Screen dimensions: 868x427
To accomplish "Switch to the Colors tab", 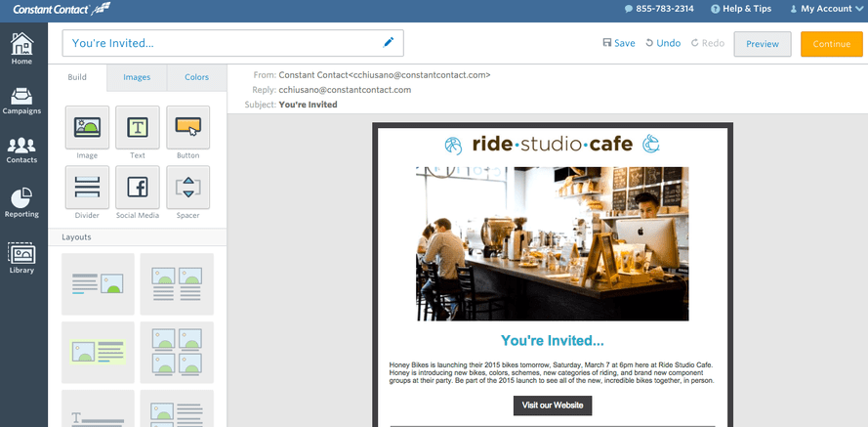I will pyautogui.click(x=196, y=77).
